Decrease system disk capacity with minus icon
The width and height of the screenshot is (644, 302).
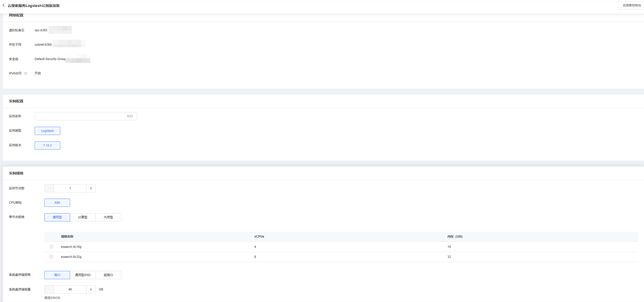coord(49,289)
